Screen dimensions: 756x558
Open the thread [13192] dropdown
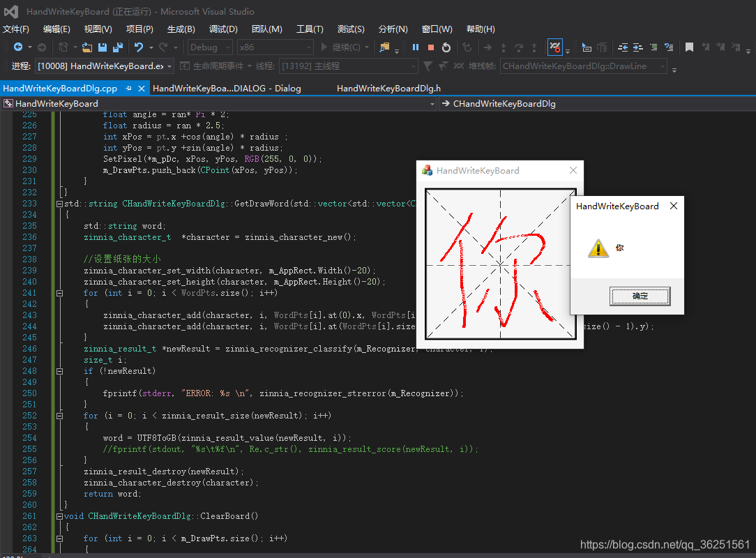click(x=348, y=66)
